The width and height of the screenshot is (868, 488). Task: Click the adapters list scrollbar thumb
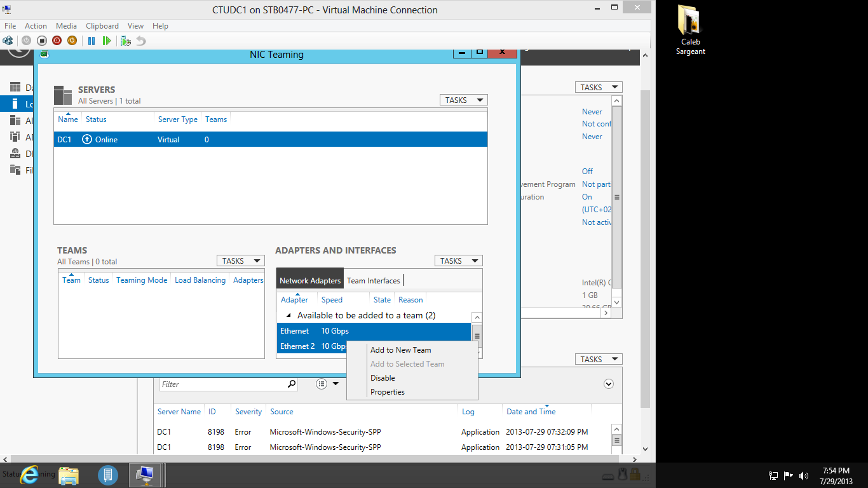click(x=477, y=336)
